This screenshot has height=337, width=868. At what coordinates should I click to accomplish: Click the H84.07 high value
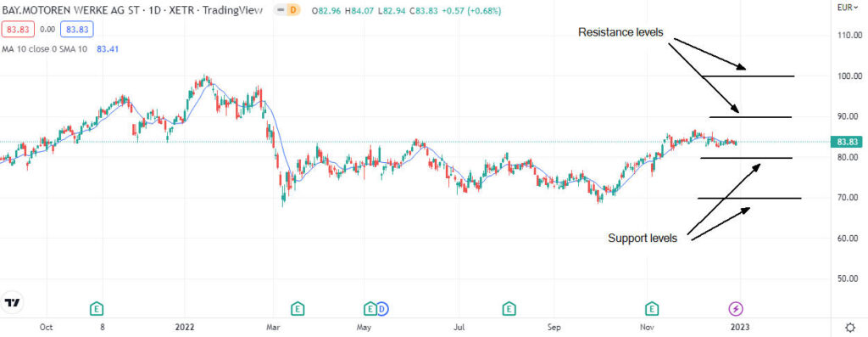(x=359, y=10)
